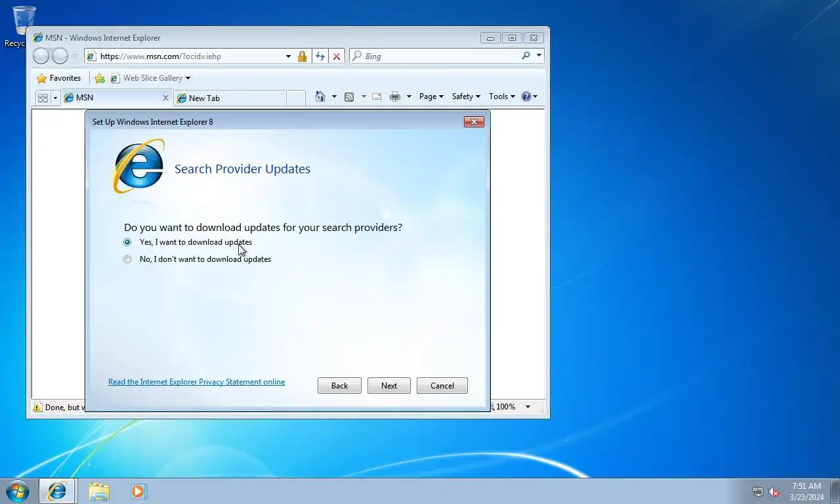Viewport: 840px width, 504px height.
Task: Click the 100% zoom level button
Action: pyautogui.click(x=505, y=407)
